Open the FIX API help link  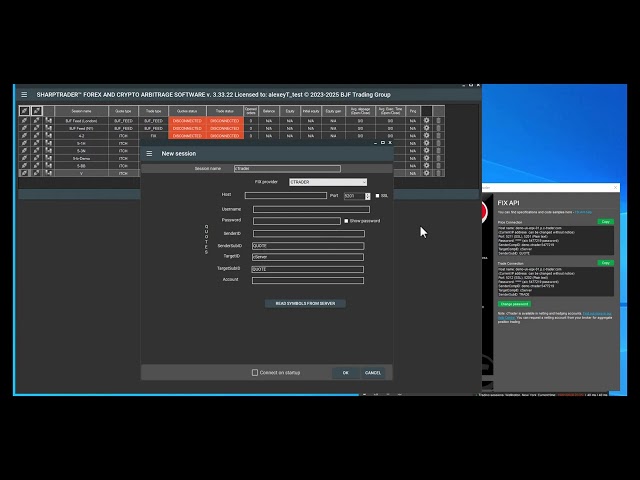[583, 212]
